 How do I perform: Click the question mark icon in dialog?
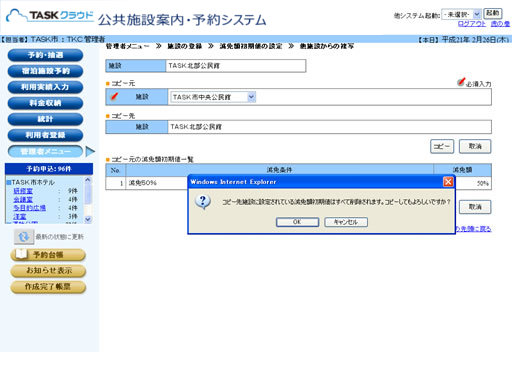click(x=203, y=202)
